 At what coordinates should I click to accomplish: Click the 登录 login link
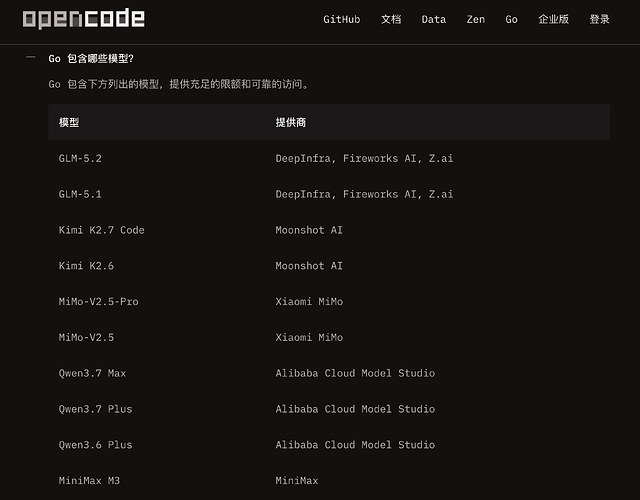(x=599, y=19)
